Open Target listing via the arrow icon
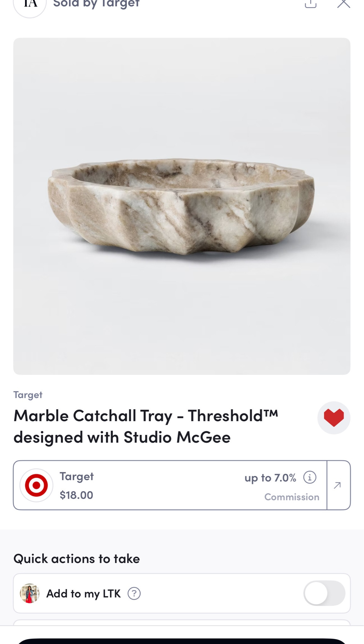This screenshot has width=364, height=644. pos(338,485)
